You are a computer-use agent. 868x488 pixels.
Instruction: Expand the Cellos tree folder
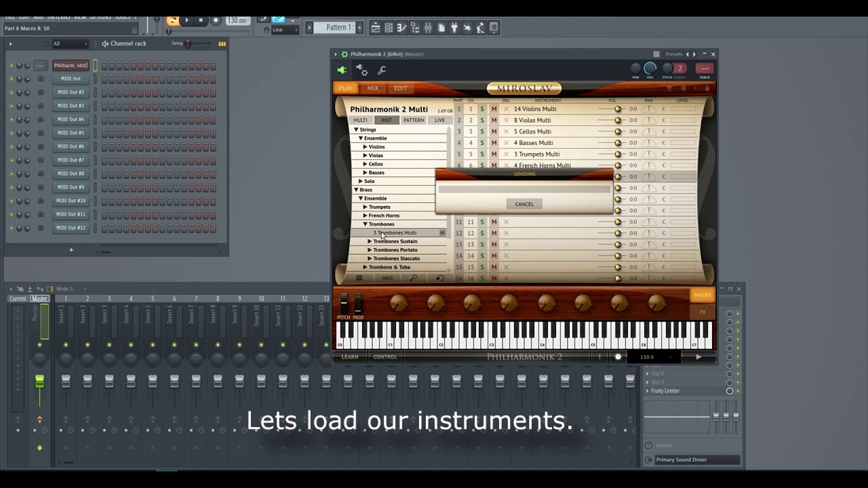(x=365, y=164)
